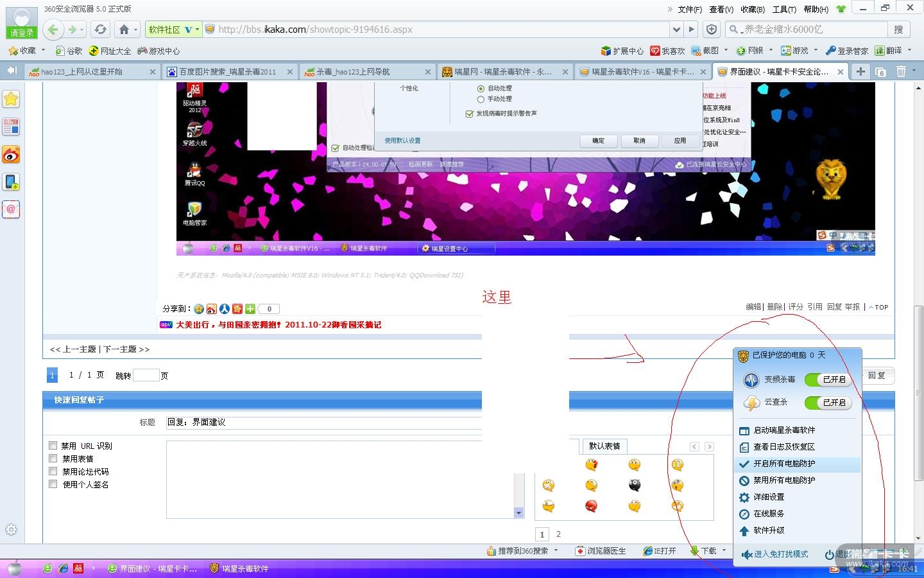Click the IE打开 status bar icon

click(660, 551)
